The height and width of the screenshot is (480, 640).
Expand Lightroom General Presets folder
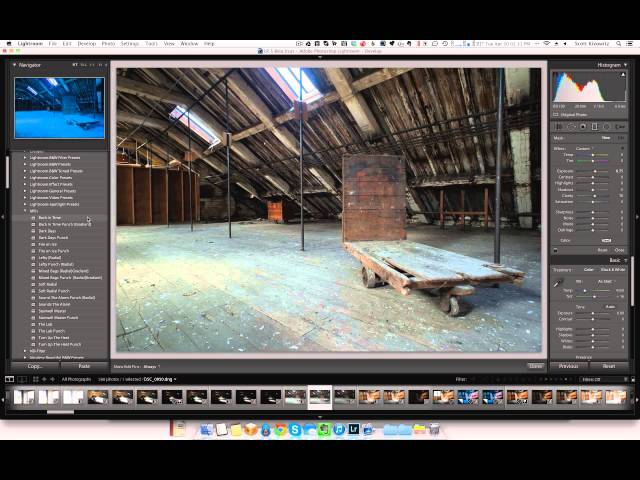tap(25, 191)
